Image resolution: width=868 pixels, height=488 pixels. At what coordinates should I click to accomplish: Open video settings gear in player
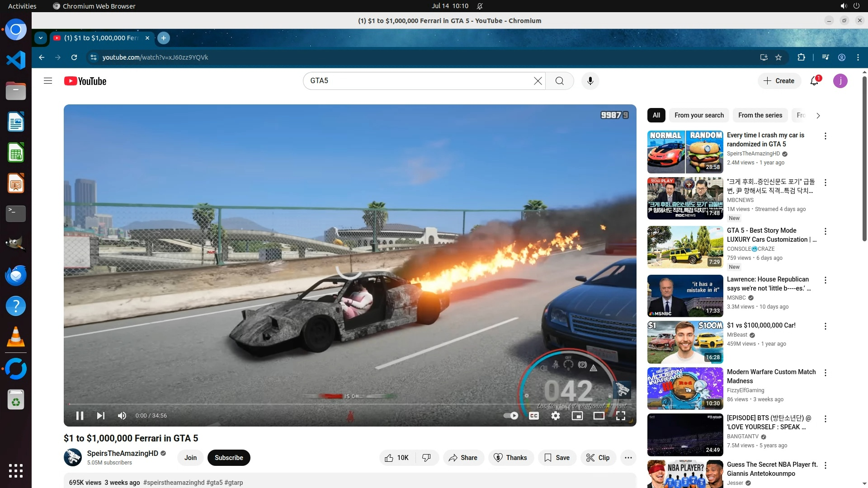click(555, 416)
